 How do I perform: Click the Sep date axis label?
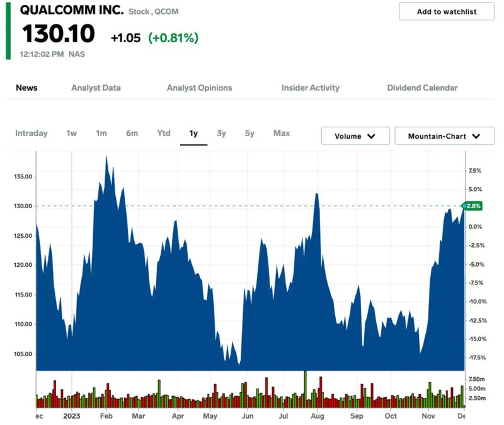[357, 416]
